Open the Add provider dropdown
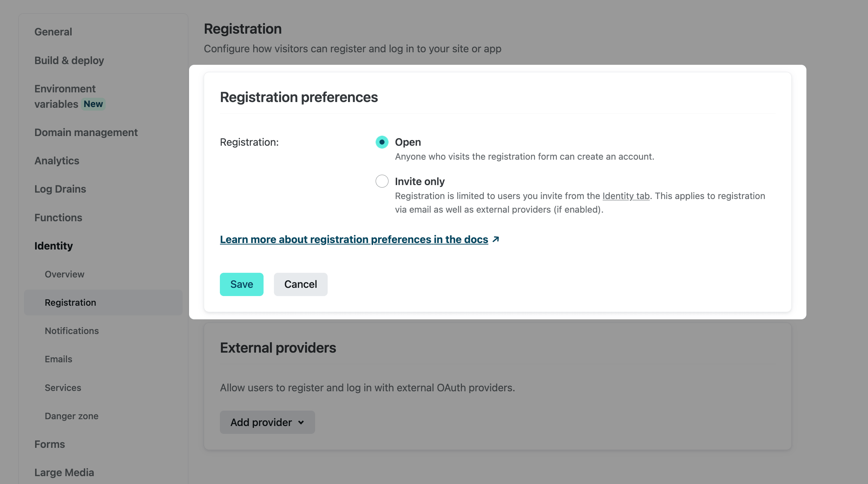Image resolution: width=868 pixels, height=484 pixels. pos(267,422)
